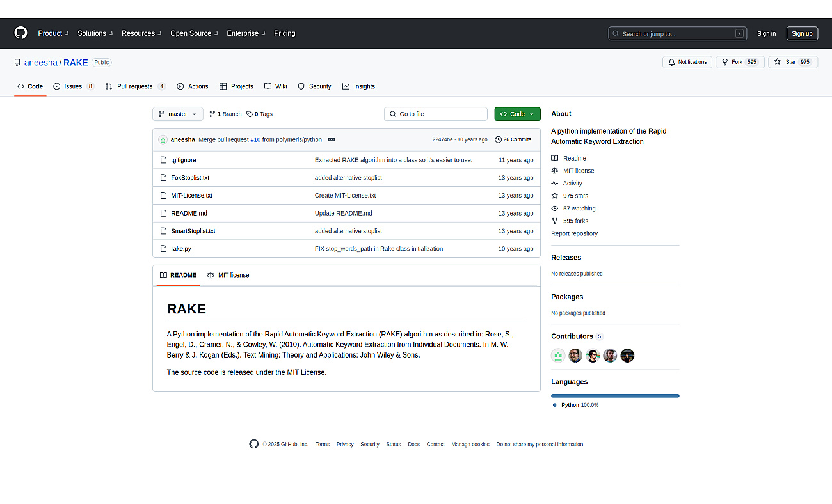Open the Wiki tab
Image resolution: width=832 pixels, height=504 pixels.
point(276,86)
